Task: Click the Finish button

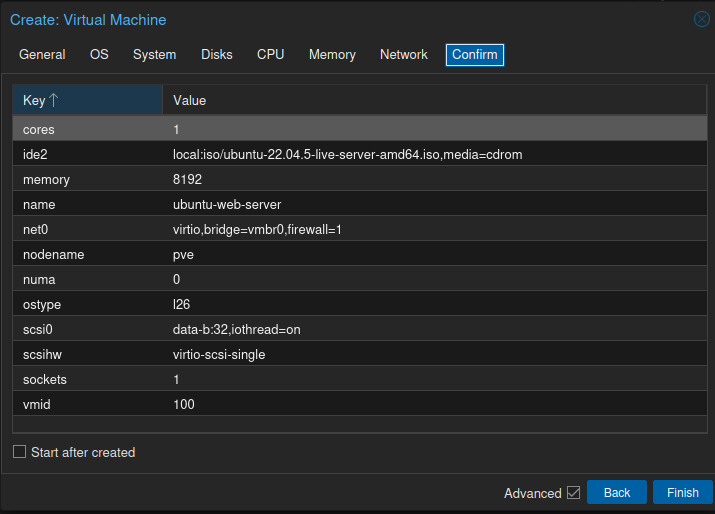Action: (x=682, y=493)
